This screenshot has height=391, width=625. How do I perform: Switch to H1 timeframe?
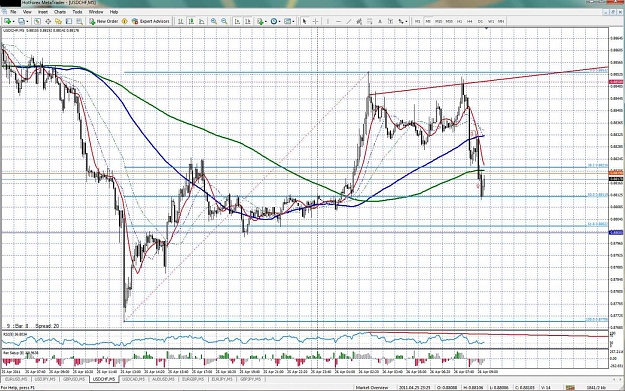coord(459,21)
